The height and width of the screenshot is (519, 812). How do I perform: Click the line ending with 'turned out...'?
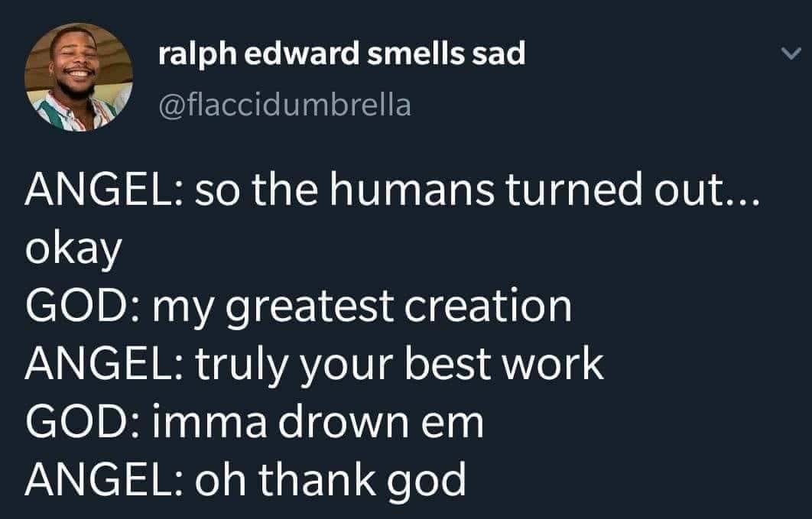click(x=391, y=191)
